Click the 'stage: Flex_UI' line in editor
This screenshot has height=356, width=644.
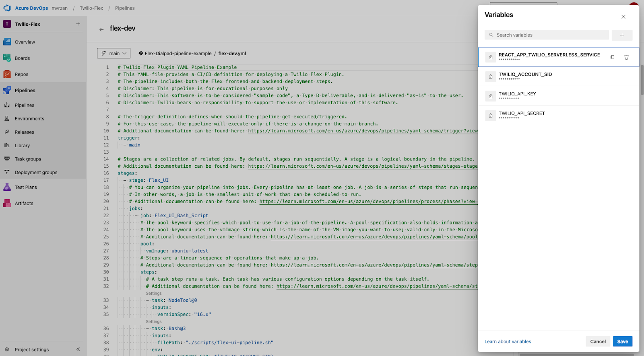click(x=149, y=180)
